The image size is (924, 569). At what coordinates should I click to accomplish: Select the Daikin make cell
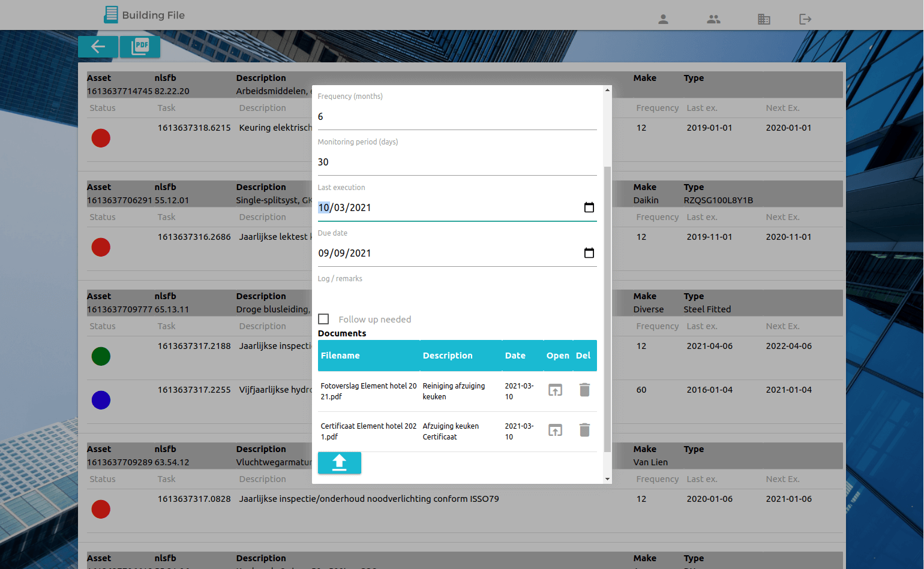tap(646, 200)
